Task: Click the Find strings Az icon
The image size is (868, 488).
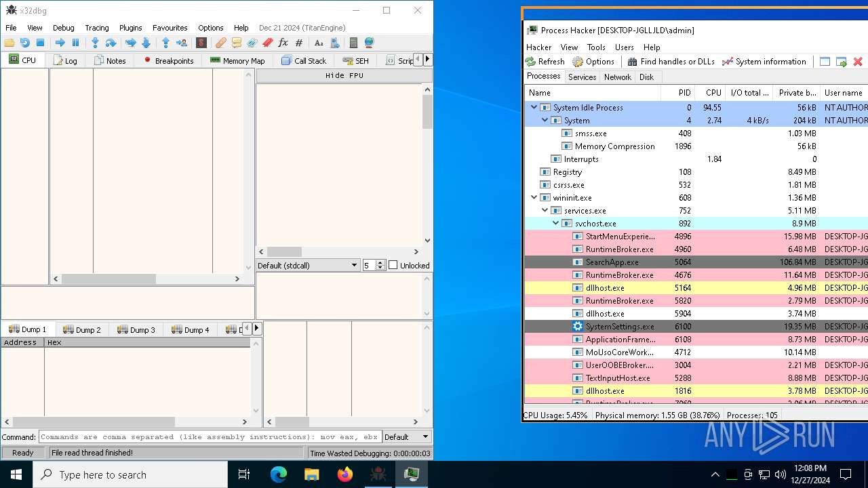Action: point(319,43)
